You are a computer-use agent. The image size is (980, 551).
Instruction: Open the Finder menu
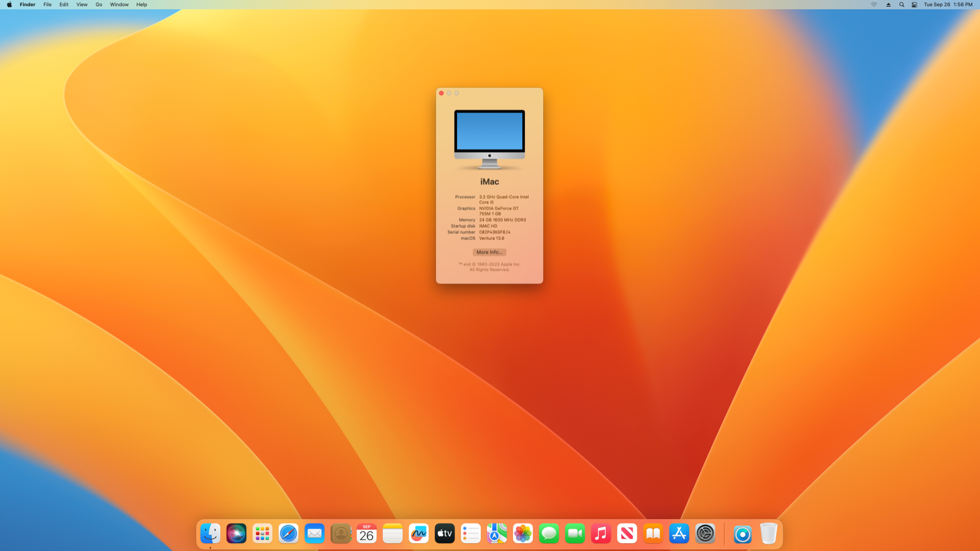28,4
